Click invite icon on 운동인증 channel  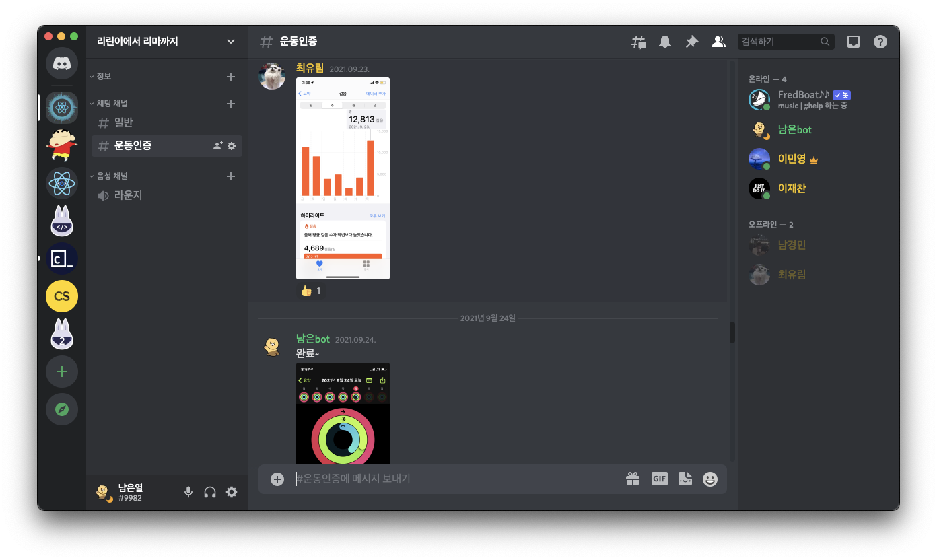click(x=218, y=145)
